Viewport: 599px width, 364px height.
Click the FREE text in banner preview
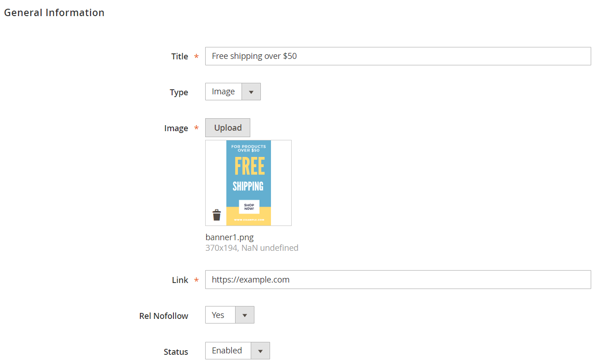pyautogui.click(x=249, y=166)
